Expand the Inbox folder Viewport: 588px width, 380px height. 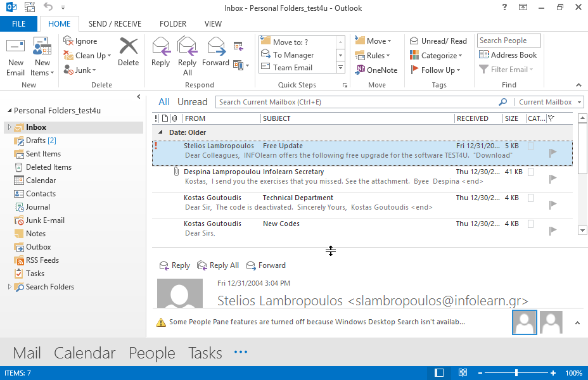coord(10,127)
